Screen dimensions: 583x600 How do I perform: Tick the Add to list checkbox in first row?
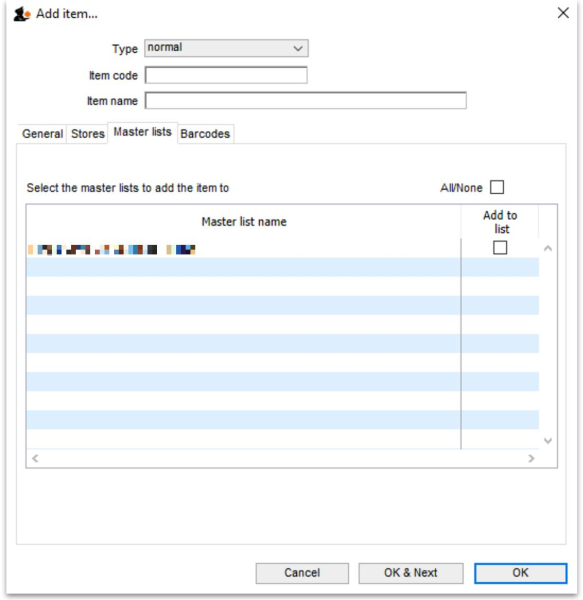tap(500, 248)
